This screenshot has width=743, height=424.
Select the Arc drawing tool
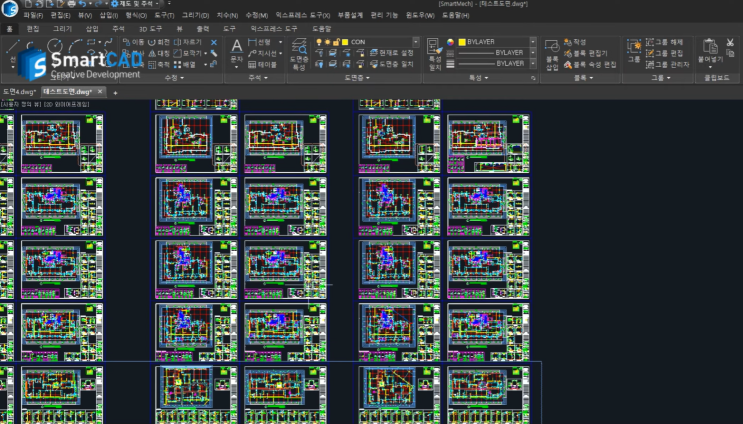point(75,46)
